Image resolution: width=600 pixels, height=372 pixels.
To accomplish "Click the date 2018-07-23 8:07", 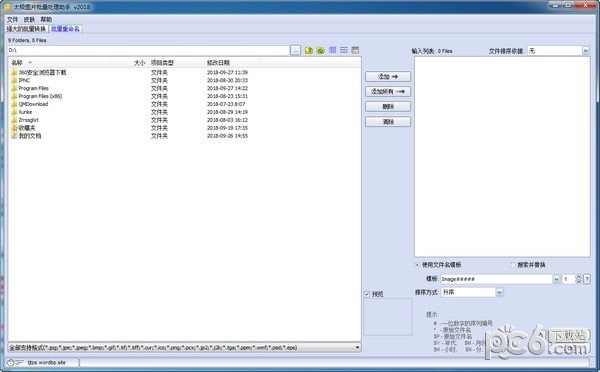I will (x=226, y=104).
